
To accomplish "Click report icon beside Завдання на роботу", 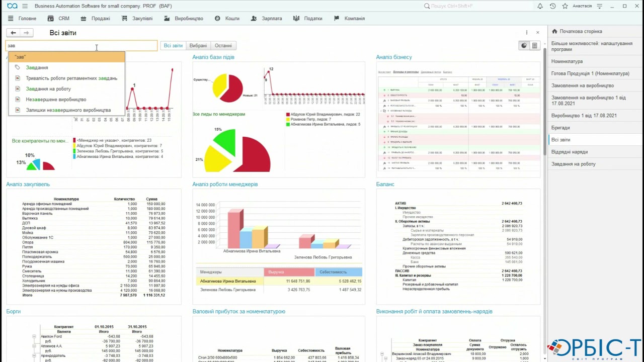I will 18,89.
